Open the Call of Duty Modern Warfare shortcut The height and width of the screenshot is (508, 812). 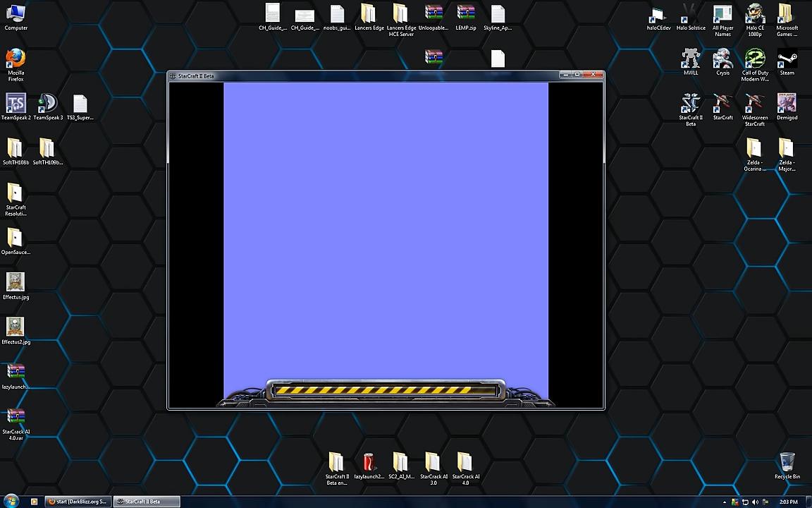[755, 59]
